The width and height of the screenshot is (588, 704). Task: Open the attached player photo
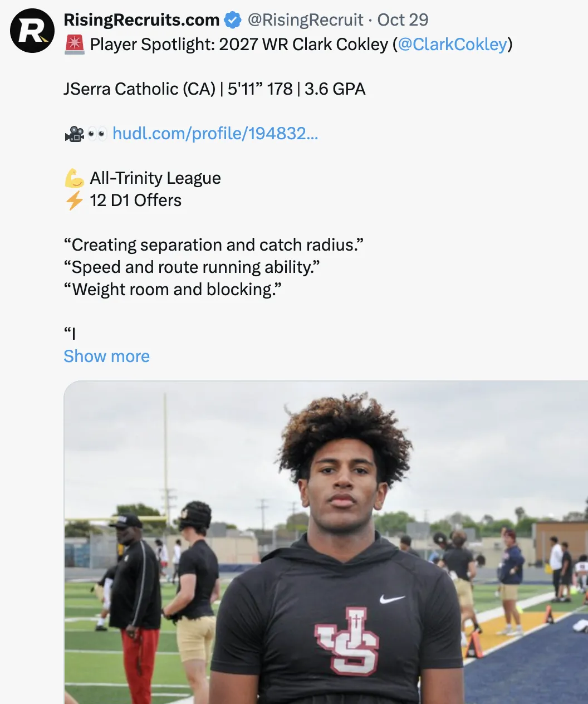point(326,542)
